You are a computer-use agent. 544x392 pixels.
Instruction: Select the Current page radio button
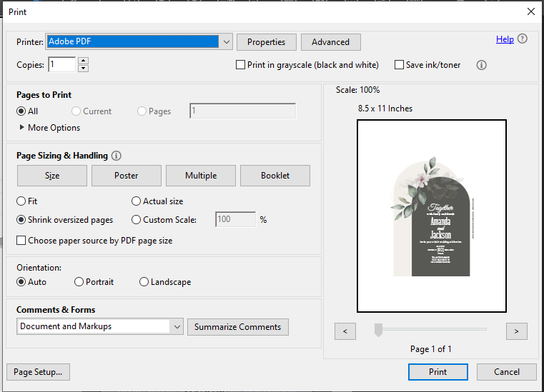[76, 111]
